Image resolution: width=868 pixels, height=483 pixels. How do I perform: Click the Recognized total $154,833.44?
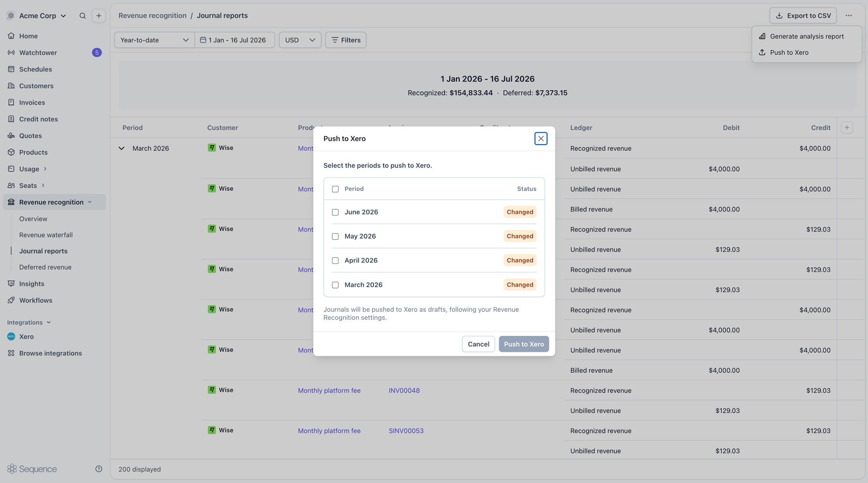coord(471,93)
